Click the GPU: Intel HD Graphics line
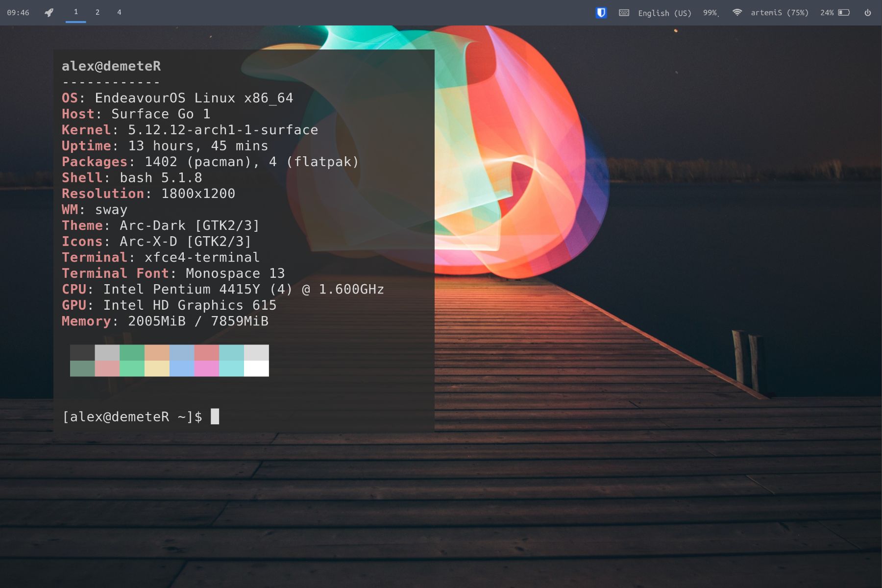Image resolution: width=882 pixels, height=588 pixels. point(169,305)
